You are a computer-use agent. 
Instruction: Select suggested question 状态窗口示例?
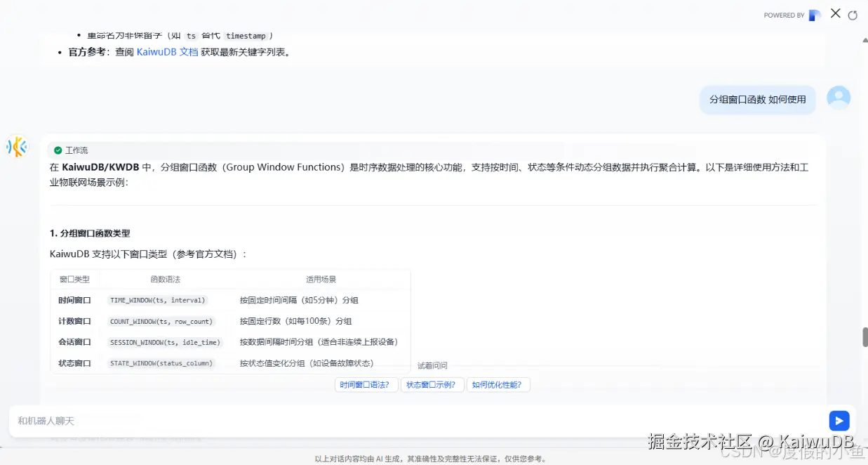click(x=432, y=385)
